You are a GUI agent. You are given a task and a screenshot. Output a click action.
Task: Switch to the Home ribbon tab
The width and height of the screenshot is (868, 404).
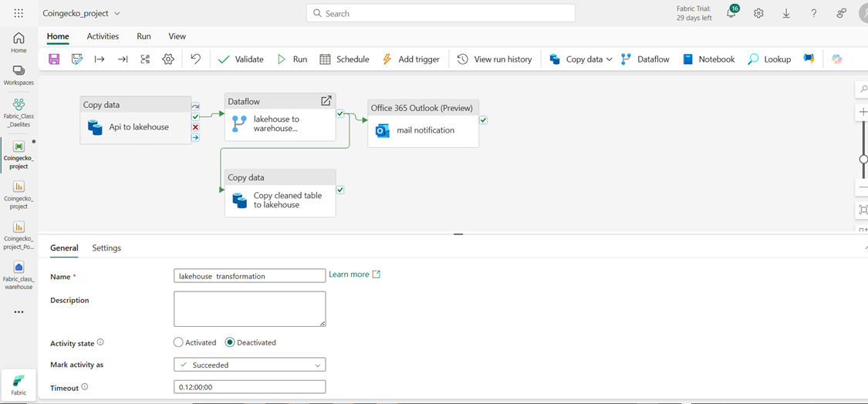click(58, 36)
